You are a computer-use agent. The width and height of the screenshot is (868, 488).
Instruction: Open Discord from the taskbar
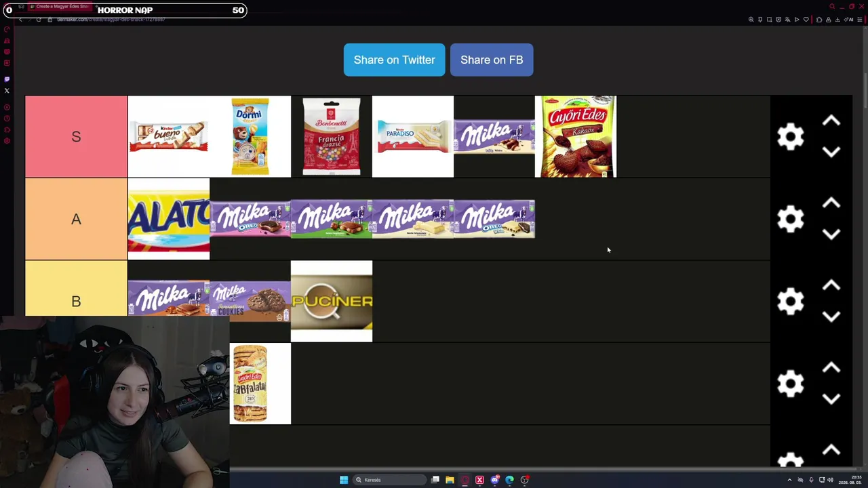[494, 480]
